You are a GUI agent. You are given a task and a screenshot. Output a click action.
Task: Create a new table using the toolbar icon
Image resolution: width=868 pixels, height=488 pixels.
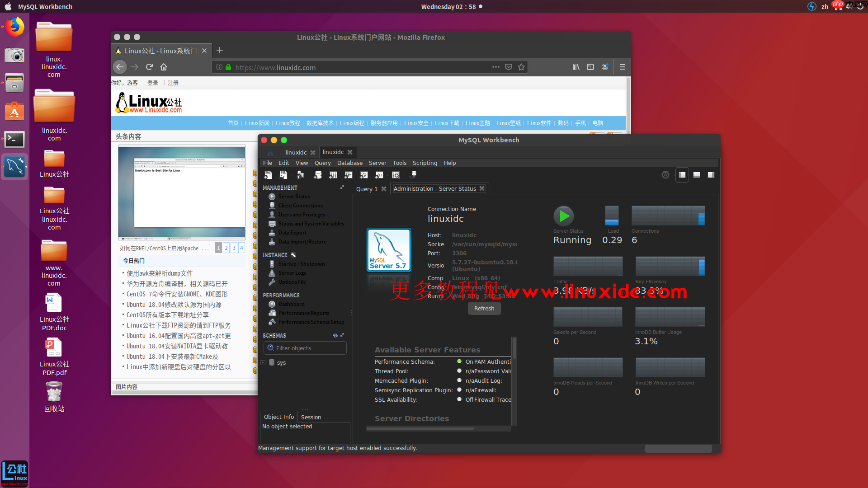[x=333, y=175]
